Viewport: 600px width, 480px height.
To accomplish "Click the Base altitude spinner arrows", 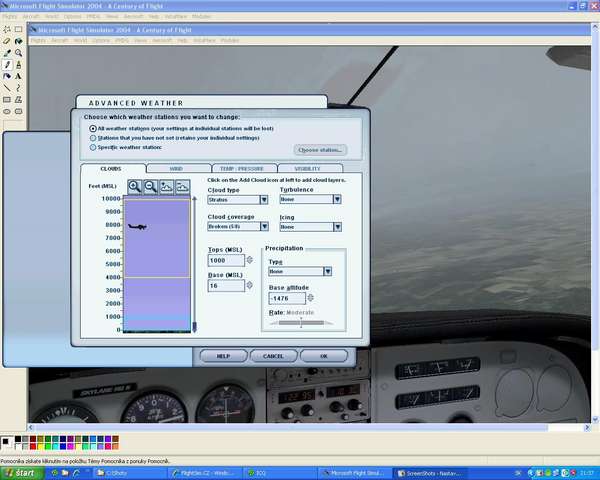I will tap(311, 297).
